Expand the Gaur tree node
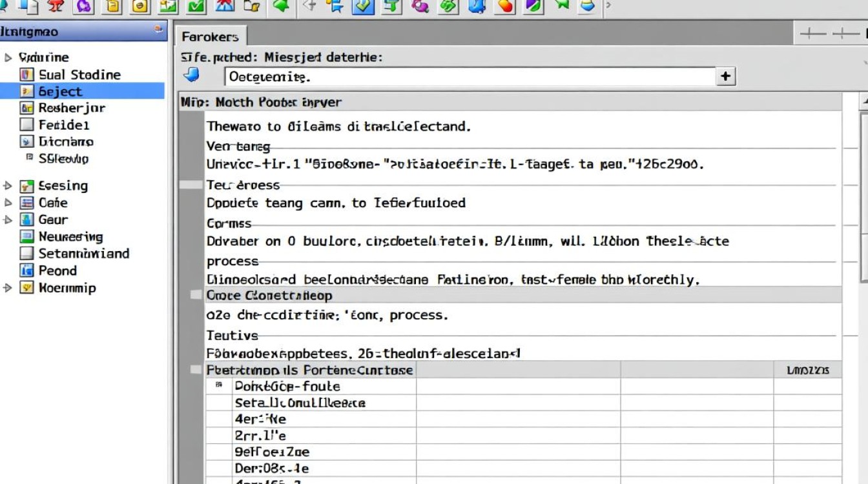Screen dimensions: 868x484 coord(8,220)
